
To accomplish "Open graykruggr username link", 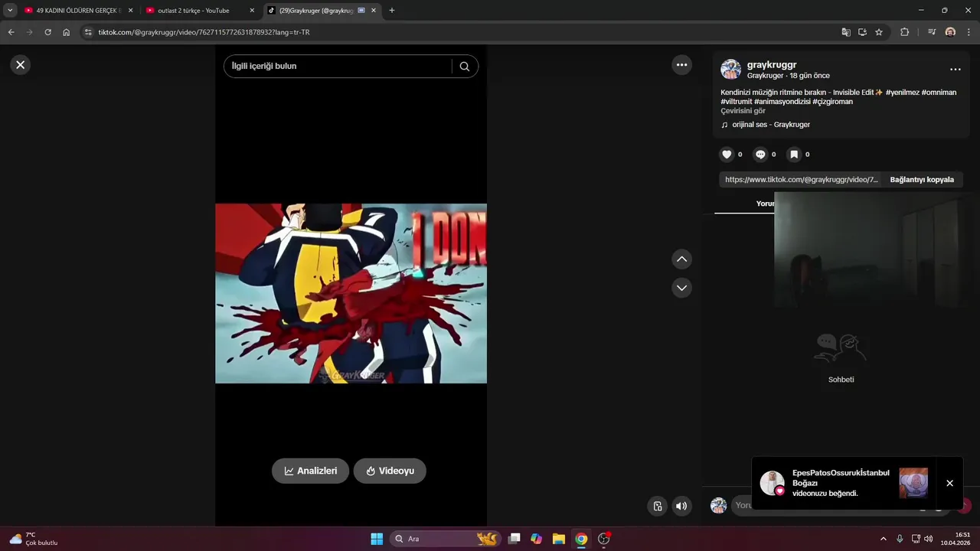I will [x=772, y=65].
